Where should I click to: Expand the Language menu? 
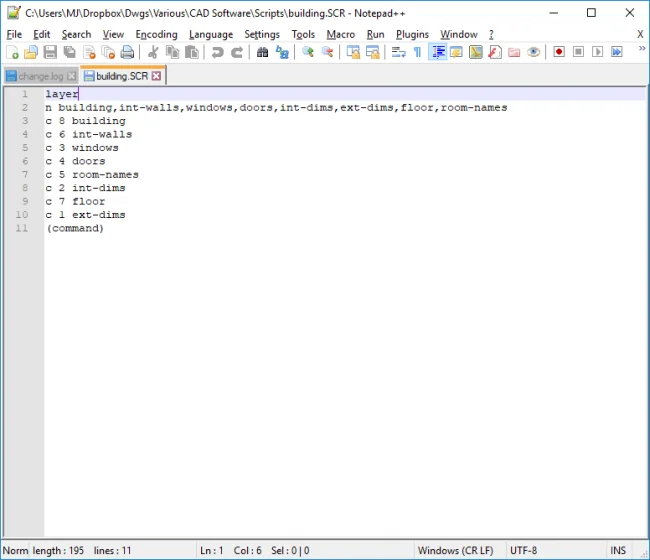(x=210, y=34)
